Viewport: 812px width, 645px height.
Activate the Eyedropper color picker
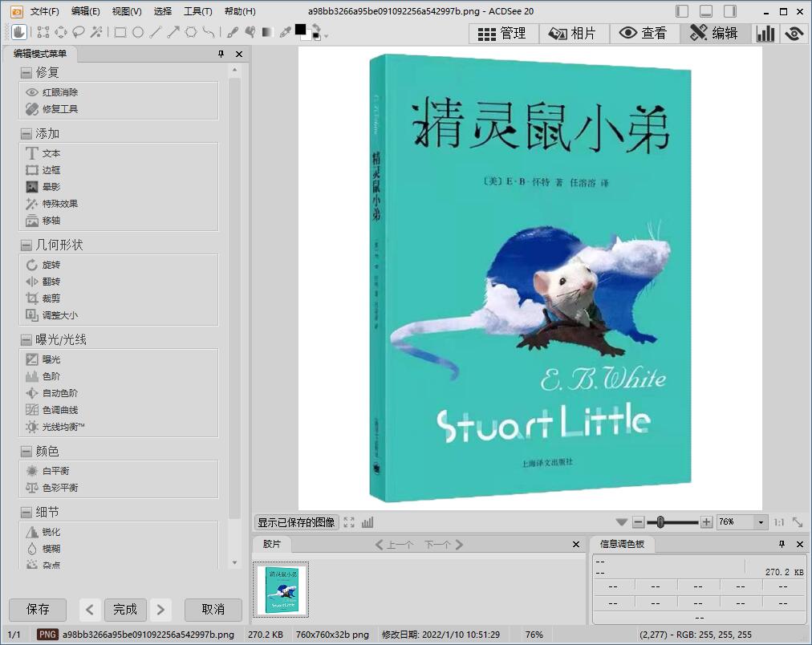285,32
